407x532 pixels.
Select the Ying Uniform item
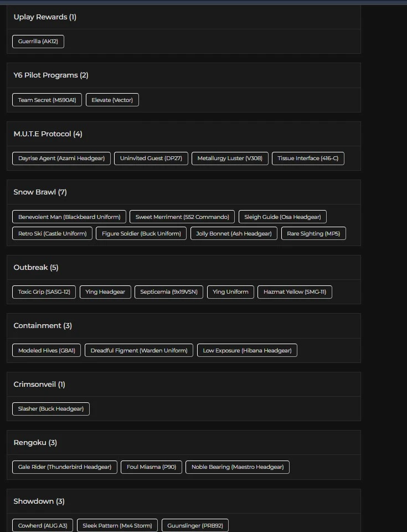coord(230,291)
